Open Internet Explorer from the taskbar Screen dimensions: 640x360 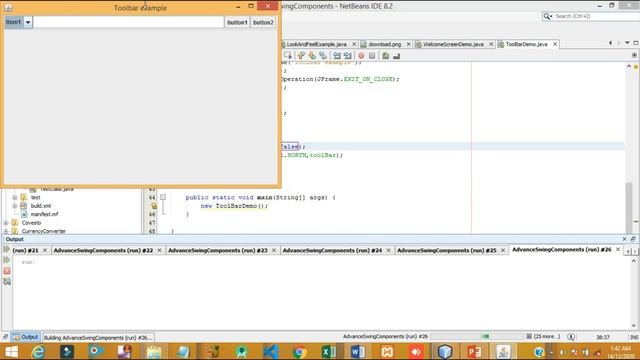38,351
